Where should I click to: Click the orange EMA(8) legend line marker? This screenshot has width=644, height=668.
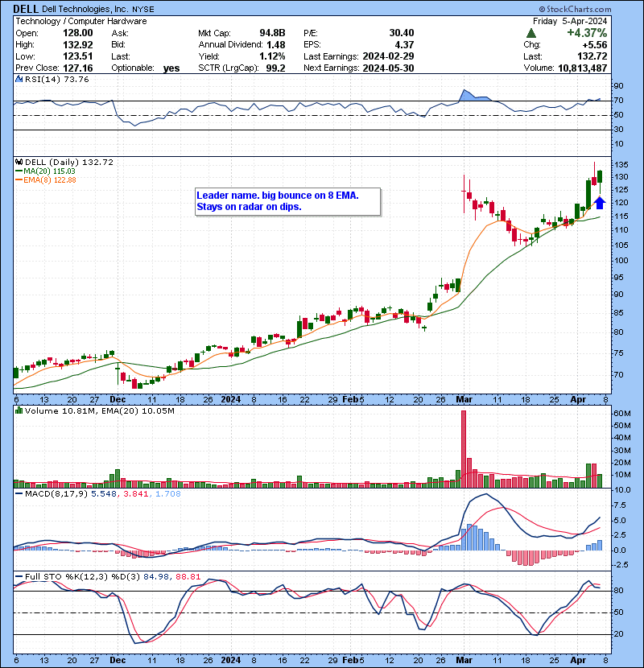(19, 180)
